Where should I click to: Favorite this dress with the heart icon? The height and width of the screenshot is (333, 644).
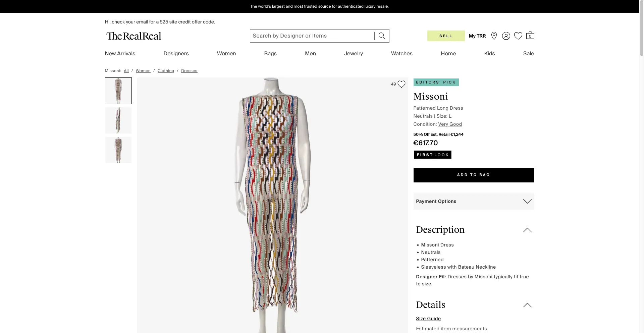click(x=401, y=84)
